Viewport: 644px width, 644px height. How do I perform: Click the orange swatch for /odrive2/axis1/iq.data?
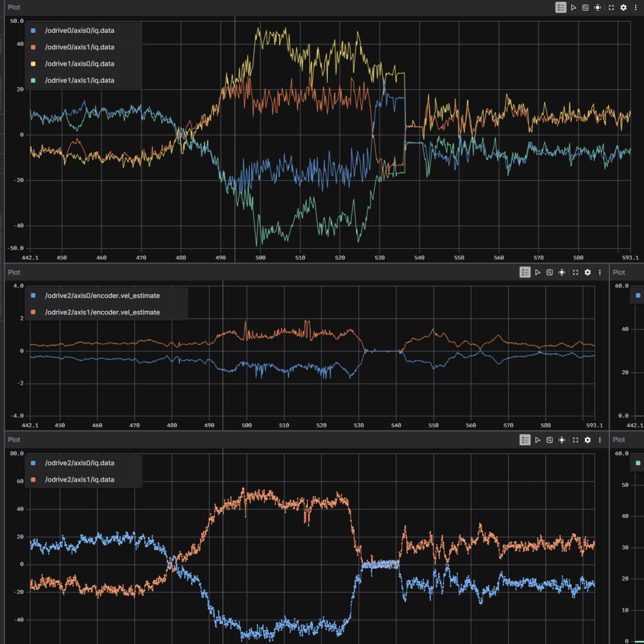[33, 480]
